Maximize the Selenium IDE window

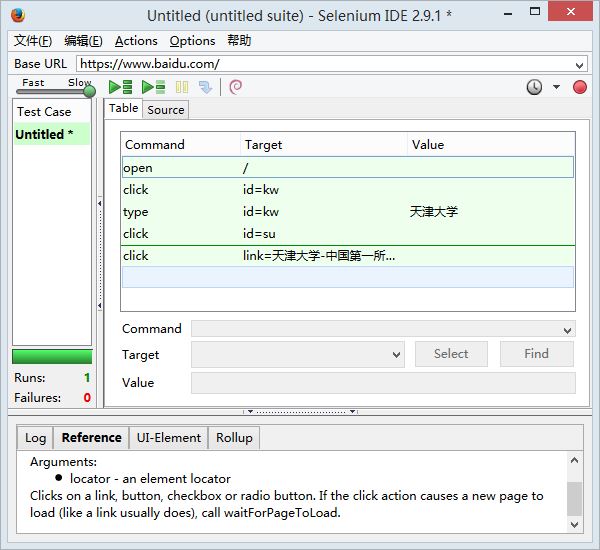click(x=535, y=11)
